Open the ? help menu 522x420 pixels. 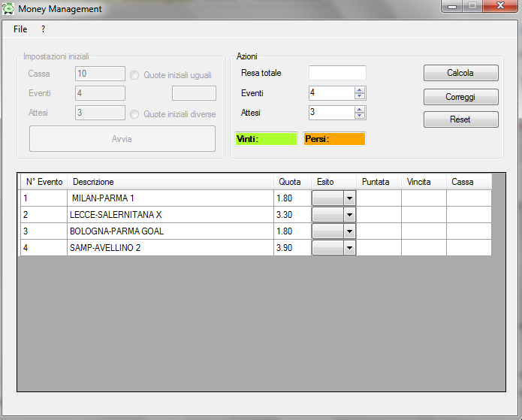click(44, 29)
